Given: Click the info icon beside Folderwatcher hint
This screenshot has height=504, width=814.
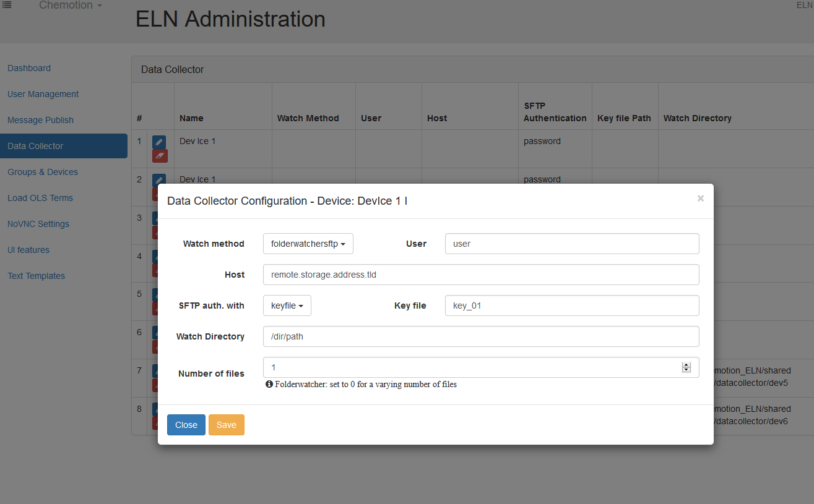Looking at the screenshot, I should click(x=269, y=384).
